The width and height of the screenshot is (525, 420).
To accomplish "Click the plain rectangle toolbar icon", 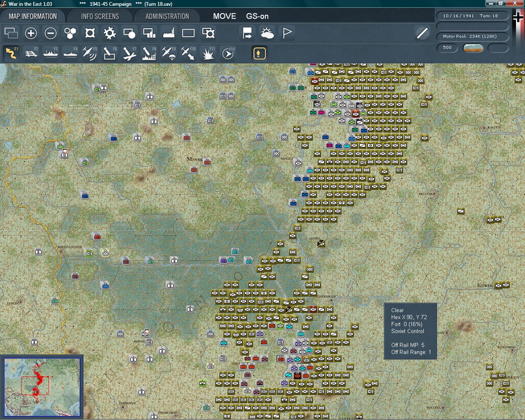I will [188, 33].
